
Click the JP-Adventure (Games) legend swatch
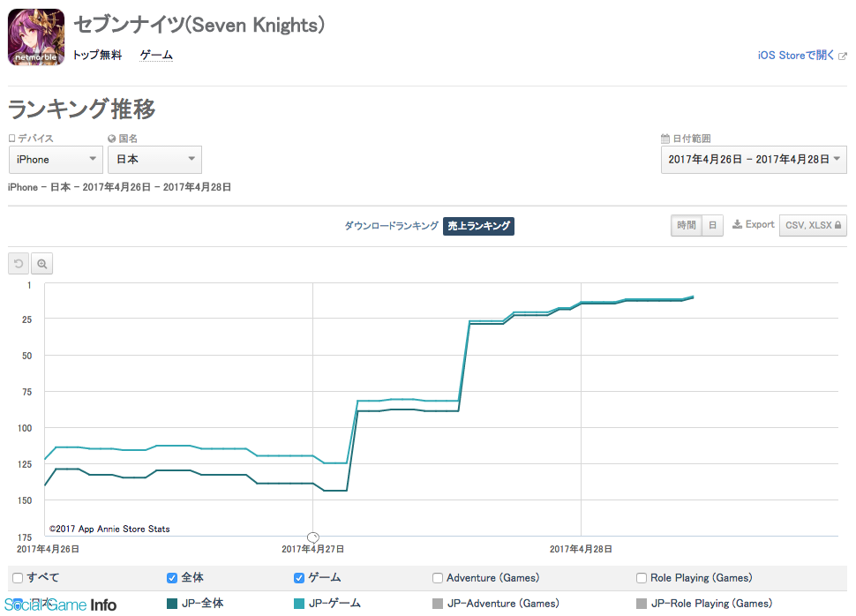tap(438, 604)
